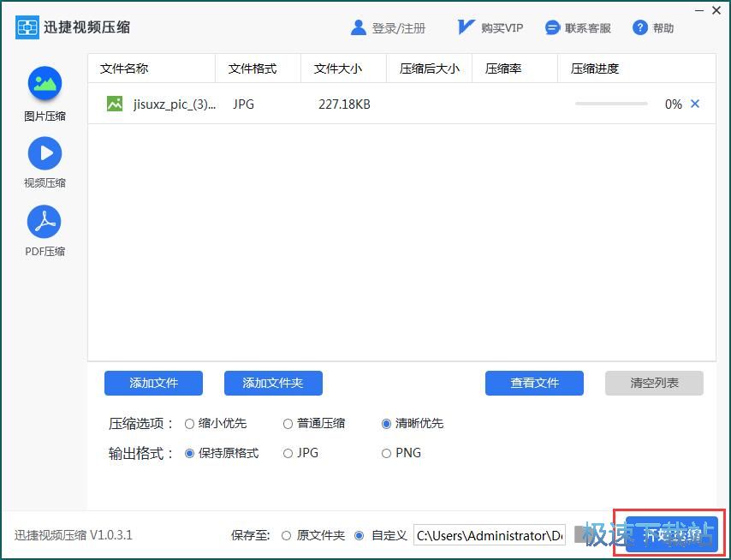Minimize the window
Screen dimensions: 731x560
pos(699,10)
